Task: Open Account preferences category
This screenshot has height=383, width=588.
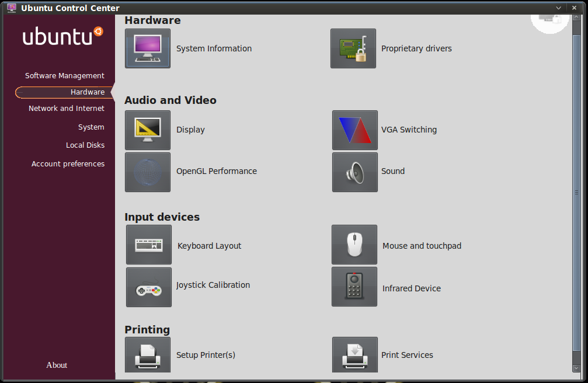Action: click(x=68, y=164)
